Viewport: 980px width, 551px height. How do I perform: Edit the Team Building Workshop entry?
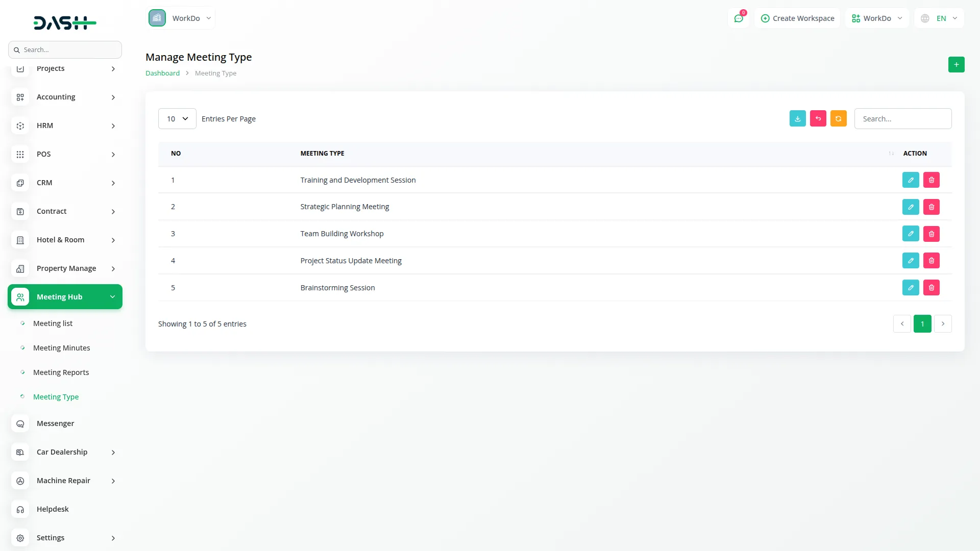coord(910,234)
